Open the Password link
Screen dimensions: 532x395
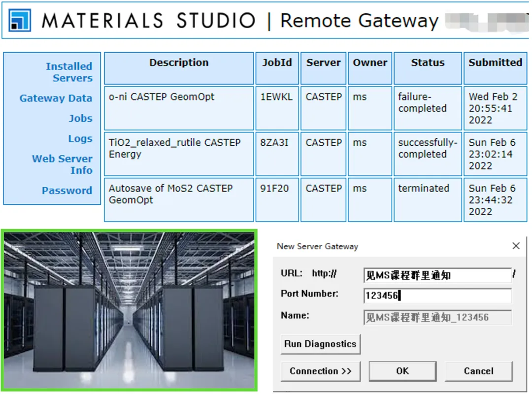pos(67,191)
